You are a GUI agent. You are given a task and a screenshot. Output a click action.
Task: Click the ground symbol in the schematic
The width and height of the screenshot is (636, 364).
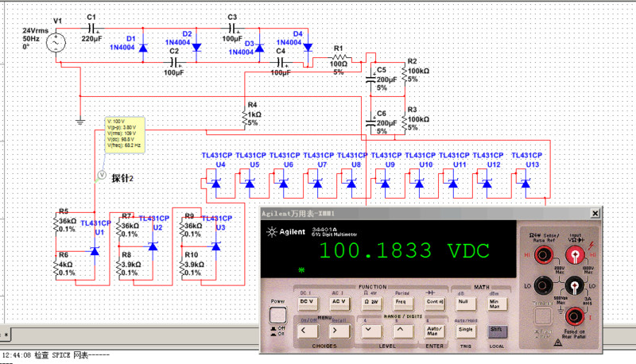[x=79, y=121]
